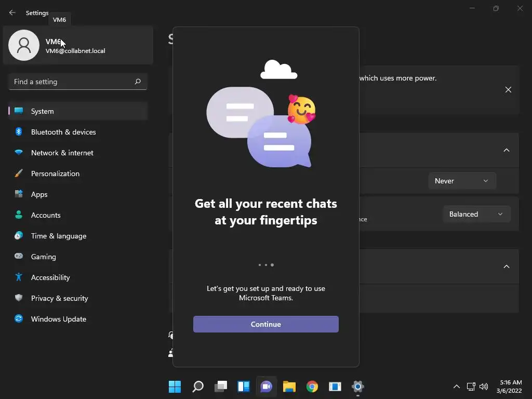532x399 pixels.
Task: Click the network tray icon
Action: [x=471, y=387]
